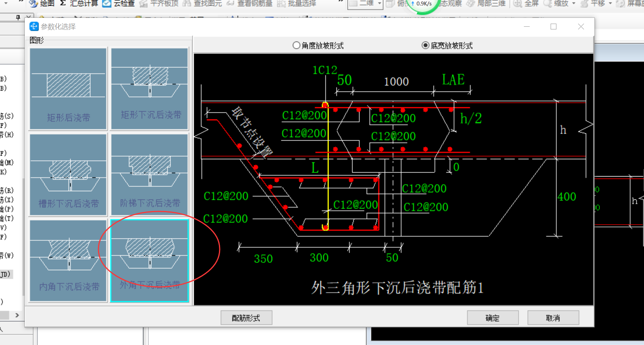Screen dimensions: 644x345
Task: Expand the 缩放 dropdown arrow
Action: 574,3
